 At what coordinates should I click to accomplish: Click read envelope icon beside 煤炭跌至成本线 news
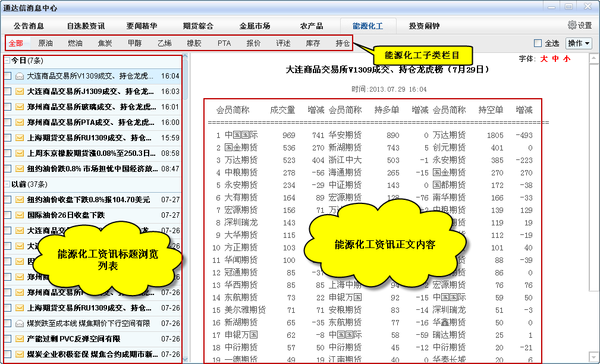20,324
